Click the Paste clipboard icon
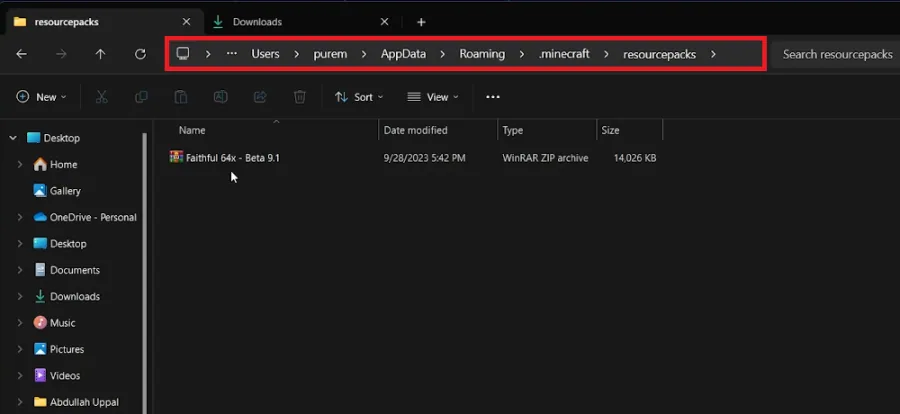Viewport: 900px width, 414px height. pos(181,97)
